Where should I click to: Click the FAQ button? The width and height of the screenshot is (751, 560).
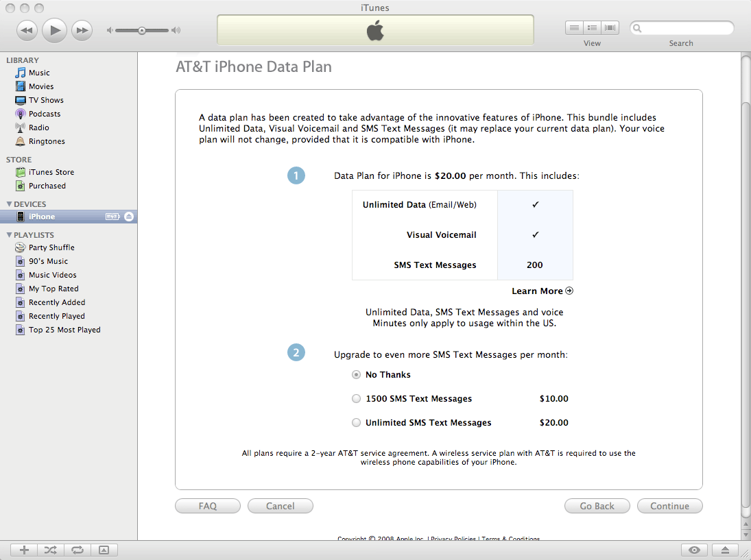(208, 506)
